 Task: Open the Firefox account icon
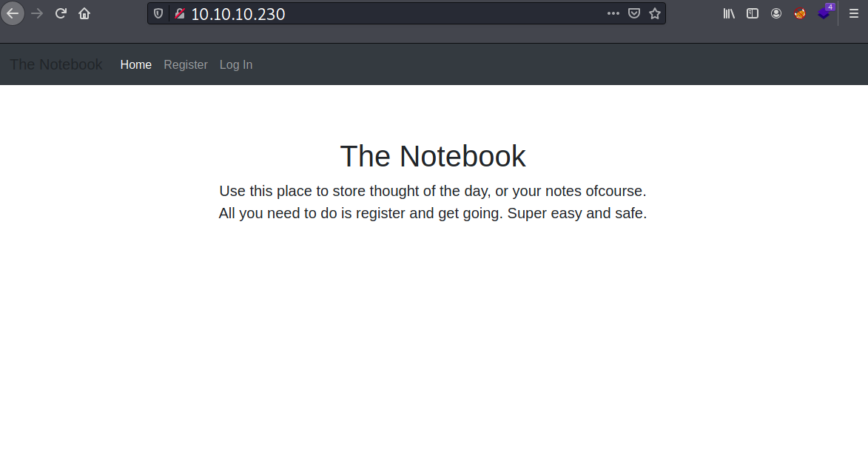coord(776,13)
